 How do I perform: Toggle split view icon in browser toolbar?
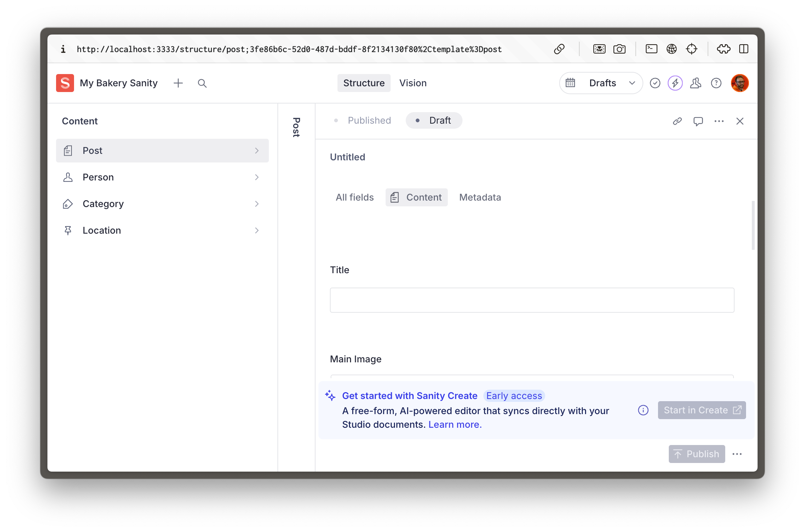point(744,49)
